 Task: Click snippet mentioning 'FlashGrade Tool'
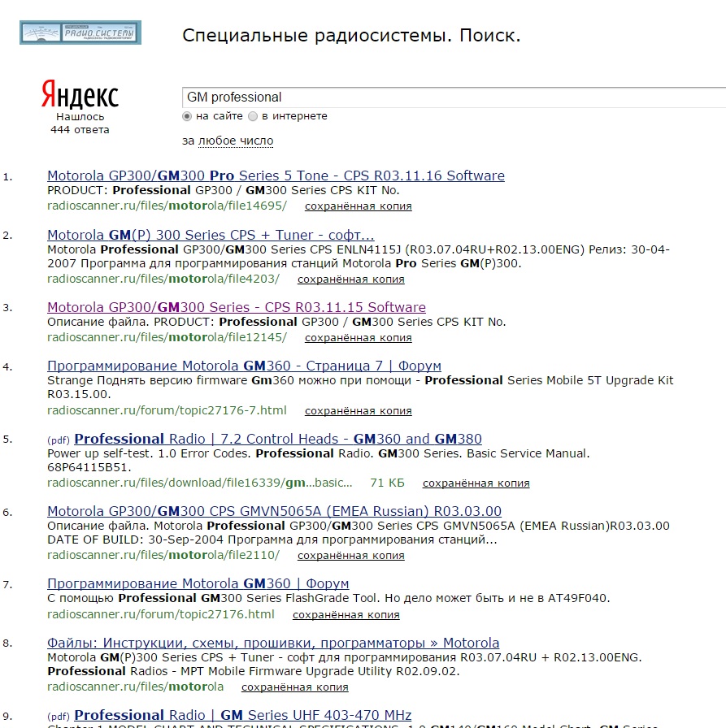[329, 598]
